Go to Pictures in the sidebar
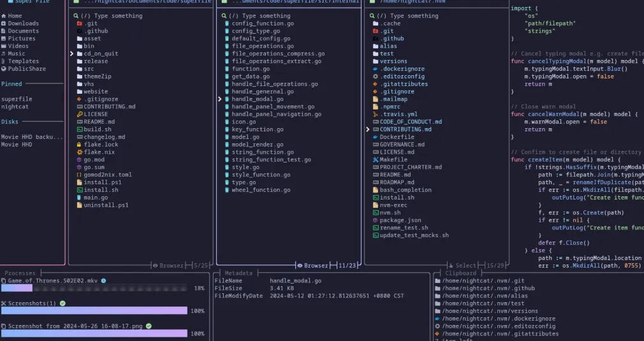This screenshot has width=644, height=341. point(22,39)
